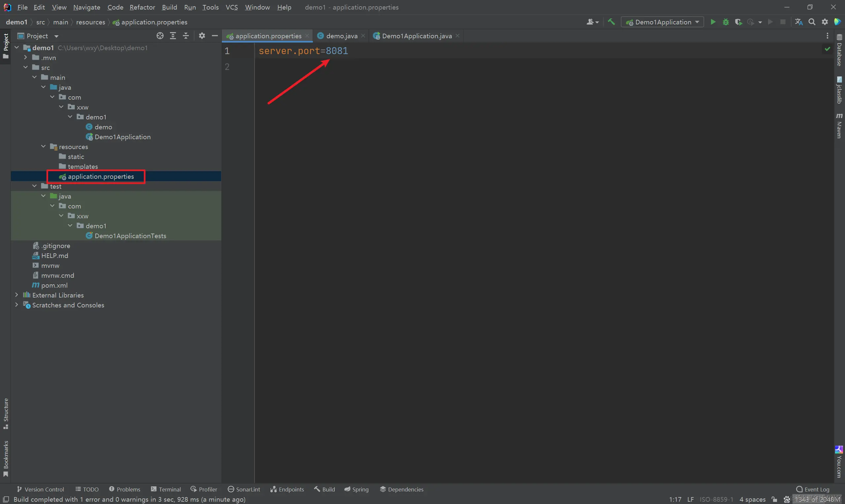Expand the .mvn folder

coord(25,58)
